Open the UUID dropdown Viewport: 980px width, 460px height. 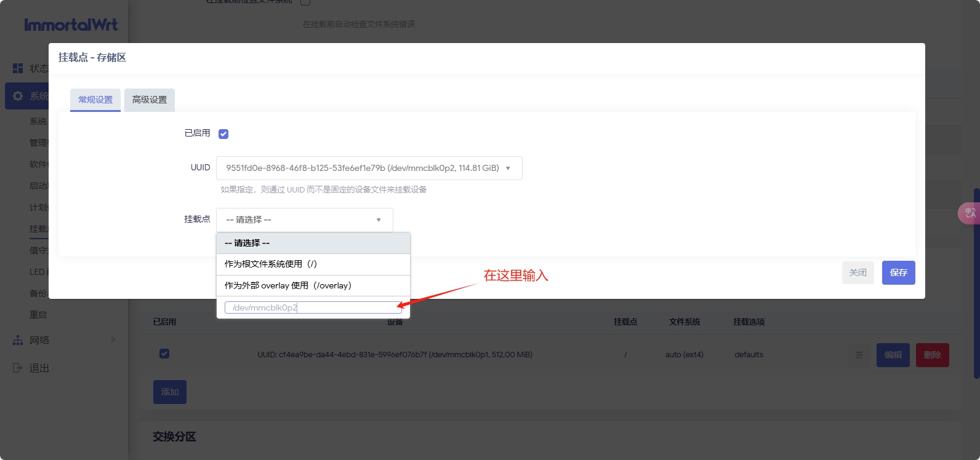[369, 168]
